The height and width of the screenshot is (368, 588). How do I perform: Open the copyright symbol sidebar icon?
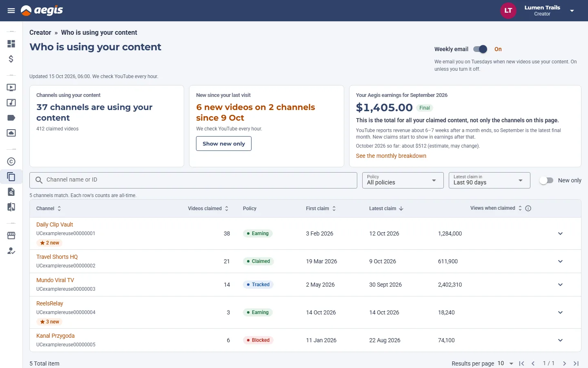11,162
